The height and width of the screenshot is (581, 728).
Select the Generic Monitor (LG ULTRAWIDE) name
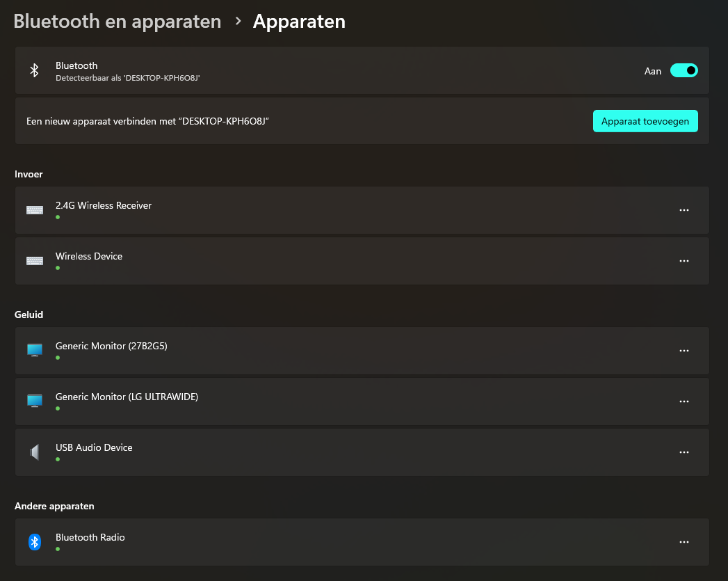[x=127, y=397]
